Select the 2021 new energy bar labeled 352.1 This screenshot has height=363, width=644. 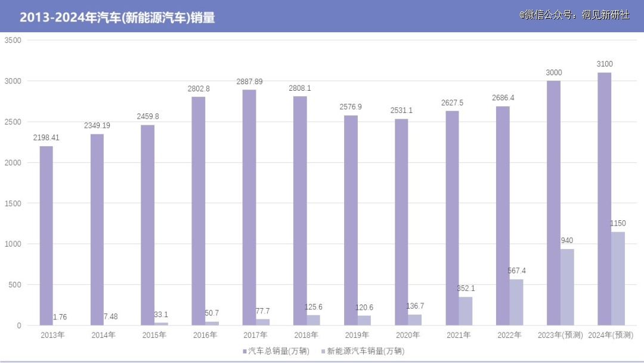(x=465, y=311)
